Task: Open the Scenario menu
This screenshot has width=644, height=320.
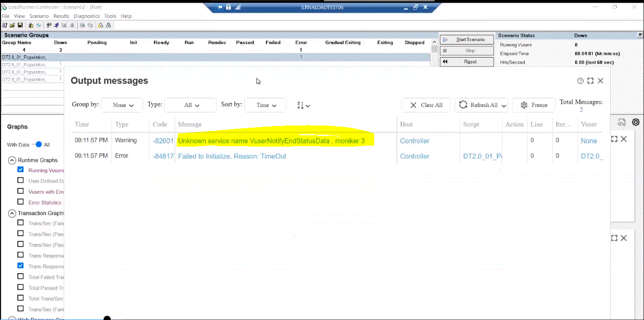Action: coord(38,16)
